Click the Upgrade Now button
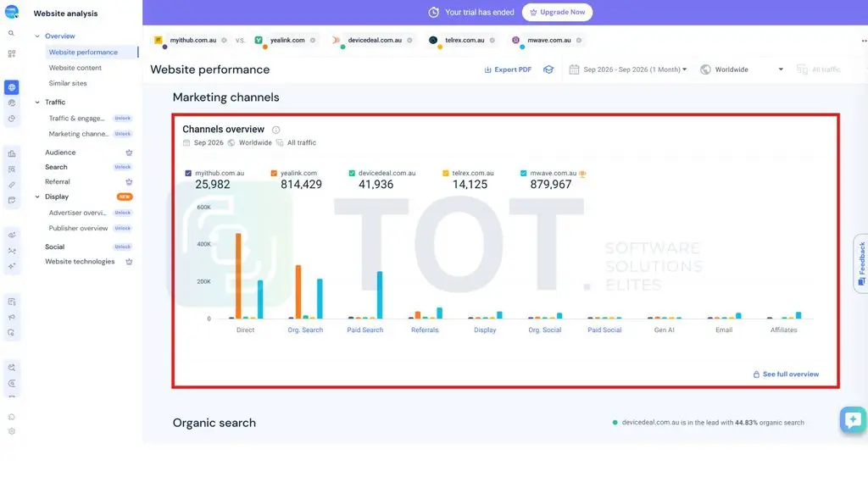The height and width of the screenshot is (488, 868). point(557,12)
